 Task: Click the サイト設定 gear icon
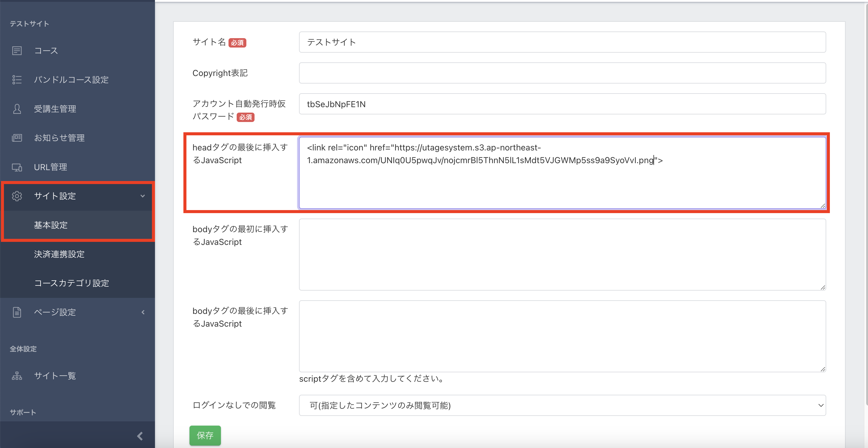tap(17, 196)
